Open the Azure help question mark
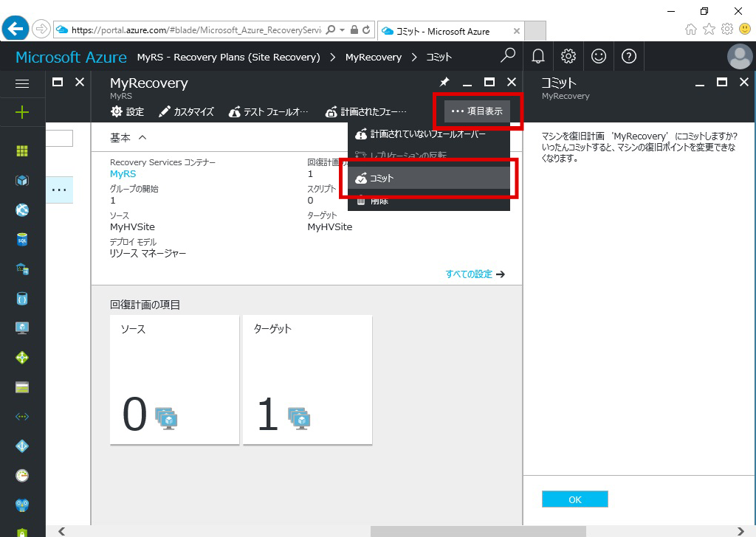Viewport: 756px width, 537px height. pyautogui.click(x=629, y=56)
